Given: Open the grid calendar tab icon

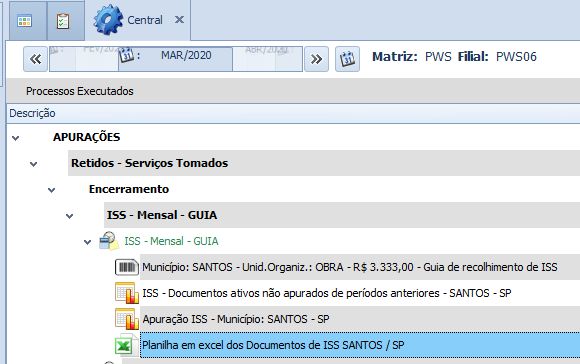Looking at the screenshot, I should pyautogui.click(x=24, y=21).
